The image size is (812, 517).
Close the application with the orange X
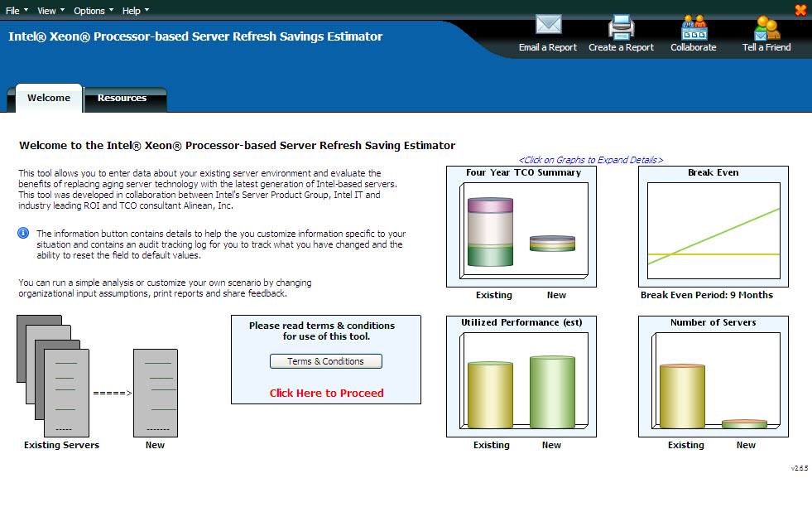tap(800, 10)
